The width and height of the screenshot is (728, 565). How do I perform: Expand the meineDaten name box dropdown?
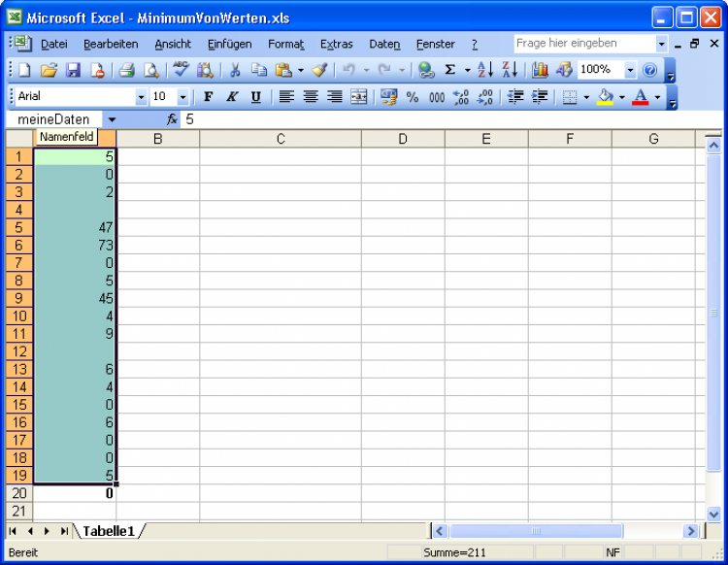pos(112,119)
